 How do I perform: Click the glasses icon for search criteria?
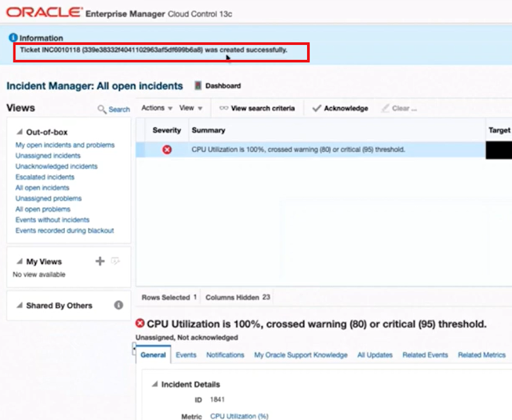224,108
